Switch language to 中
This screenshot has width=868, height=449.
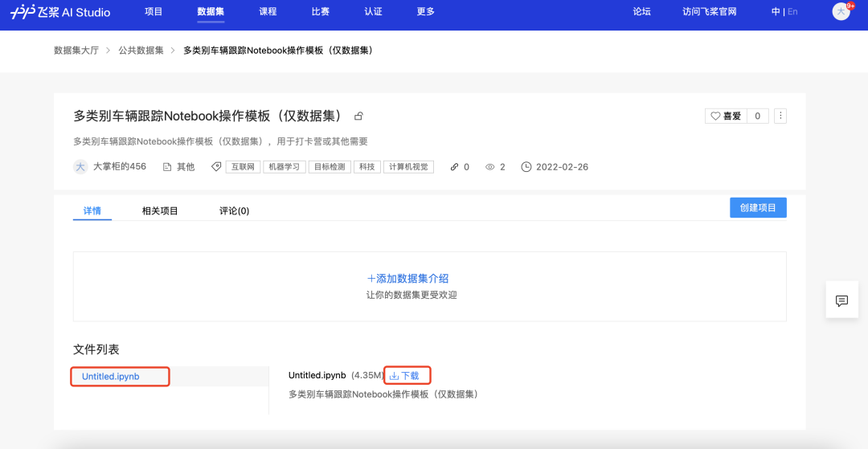coord(776,11)
